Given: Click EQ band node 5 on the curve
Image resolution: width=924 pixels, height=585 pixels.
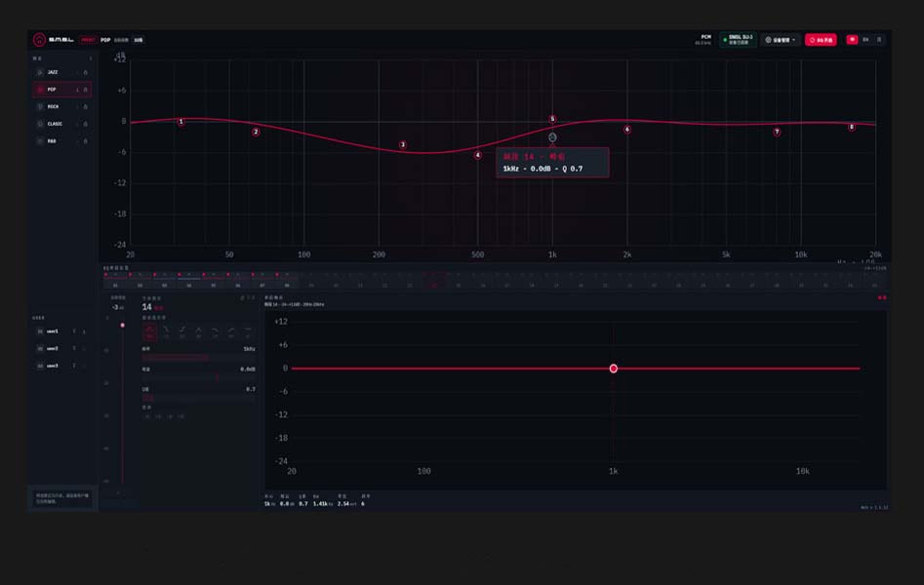Looking at the screenshot, I should [x=552, y=119].
